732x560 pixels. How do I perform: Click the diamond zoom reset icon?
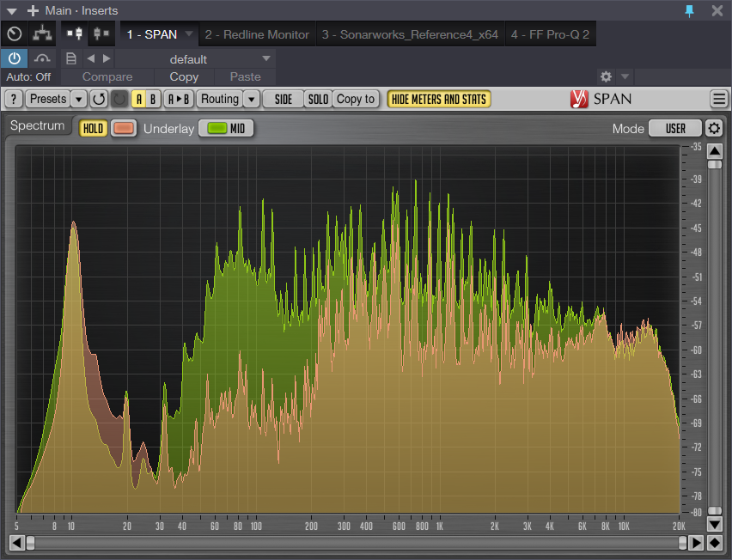click(x=715, y=543)
